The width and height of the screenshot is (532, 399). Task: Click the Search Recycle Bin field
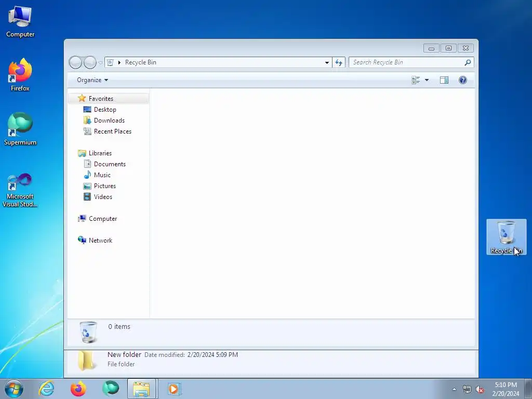[411, 62]
